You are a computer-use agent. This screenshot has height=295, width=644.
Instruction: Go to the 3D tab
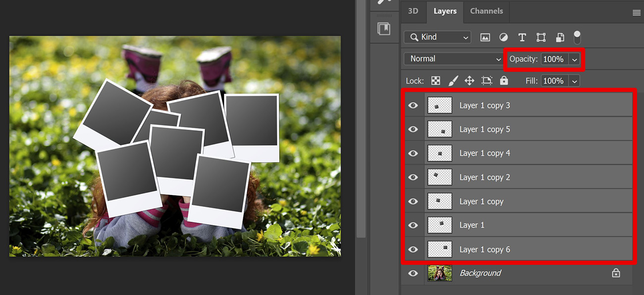pos(413,11)
